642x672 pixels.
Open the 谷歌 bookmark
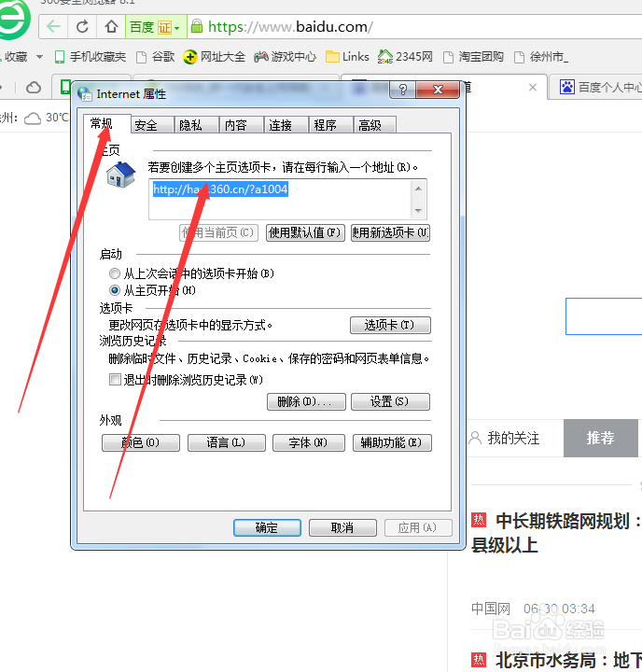156,57
